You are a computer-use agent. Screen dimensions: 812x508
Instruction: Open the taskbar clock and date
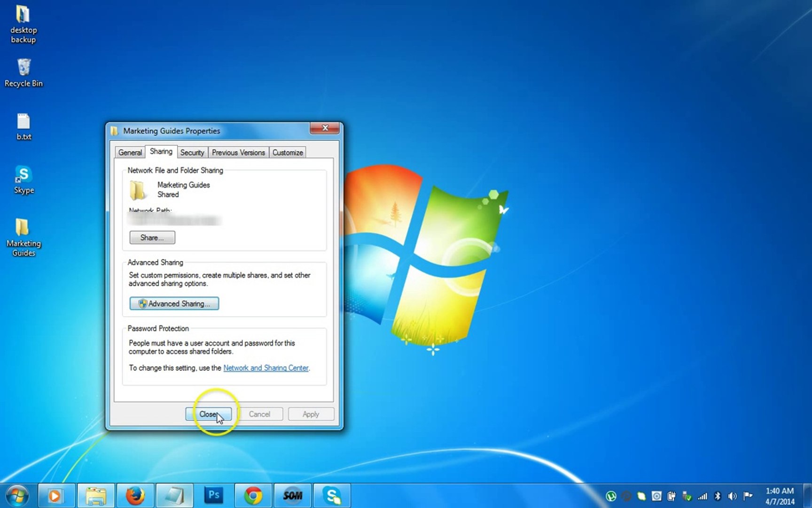point(780,496)
